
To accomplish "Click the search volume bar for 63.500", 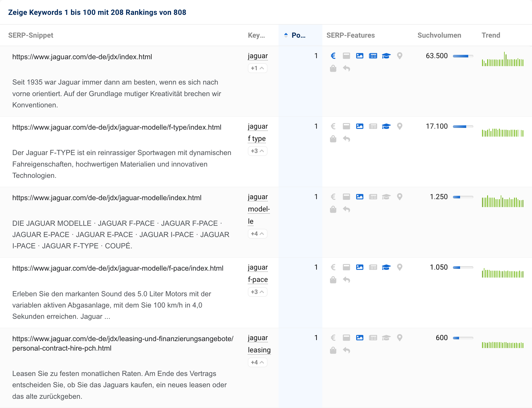I will coord(463,56).
